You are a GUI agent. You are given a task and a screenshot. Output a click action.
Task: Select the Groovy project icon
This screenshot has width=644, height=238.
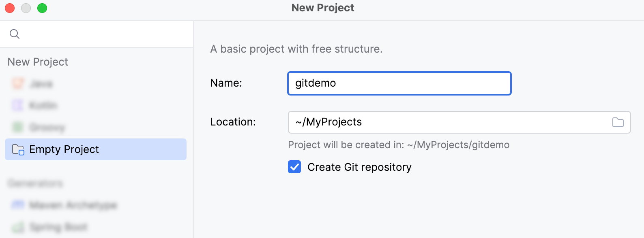17,127
